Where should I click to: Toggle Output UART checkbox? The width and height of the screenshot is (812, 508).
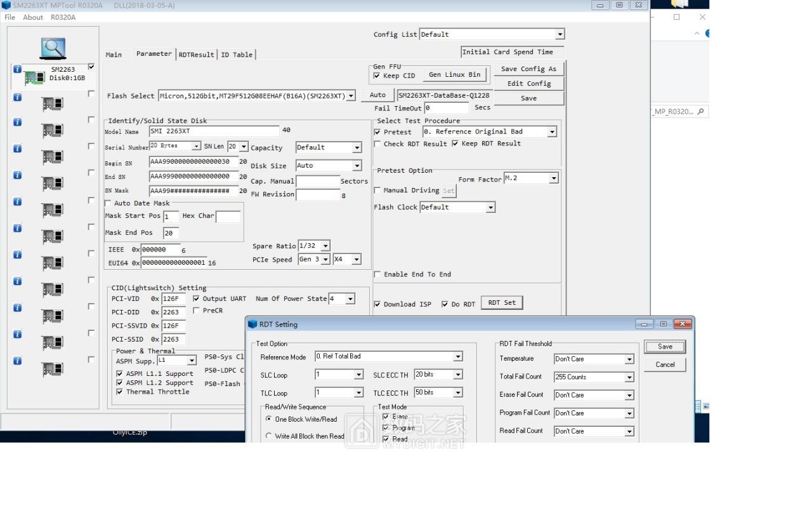[196, 298]
